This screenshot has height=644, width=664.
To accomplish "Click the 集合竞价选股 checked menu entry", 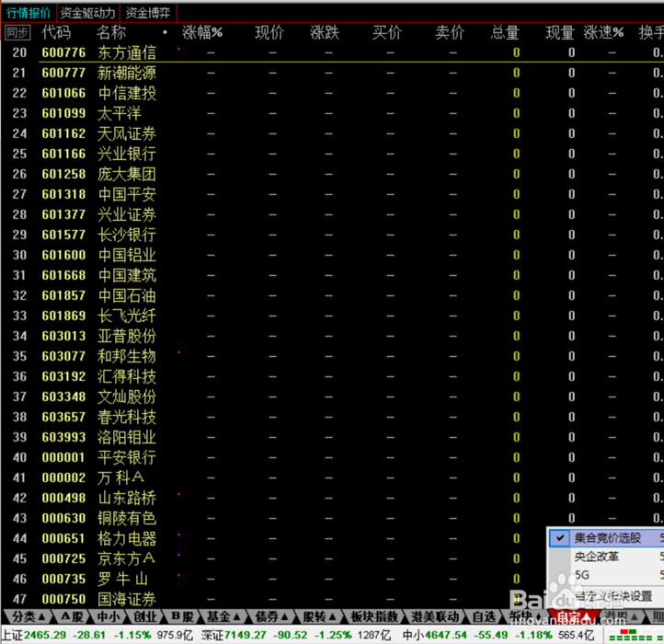I will (606, 538).
